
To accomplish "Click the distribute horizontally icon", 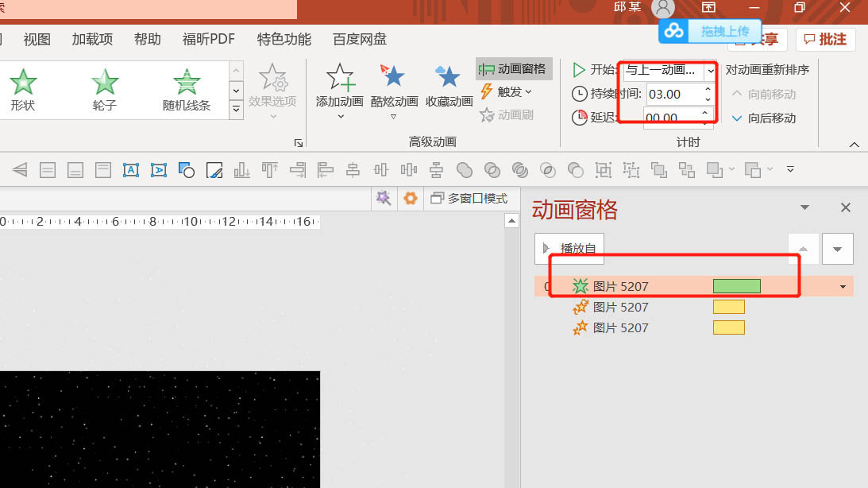I will pyautogui.click(x=408, y=170).
